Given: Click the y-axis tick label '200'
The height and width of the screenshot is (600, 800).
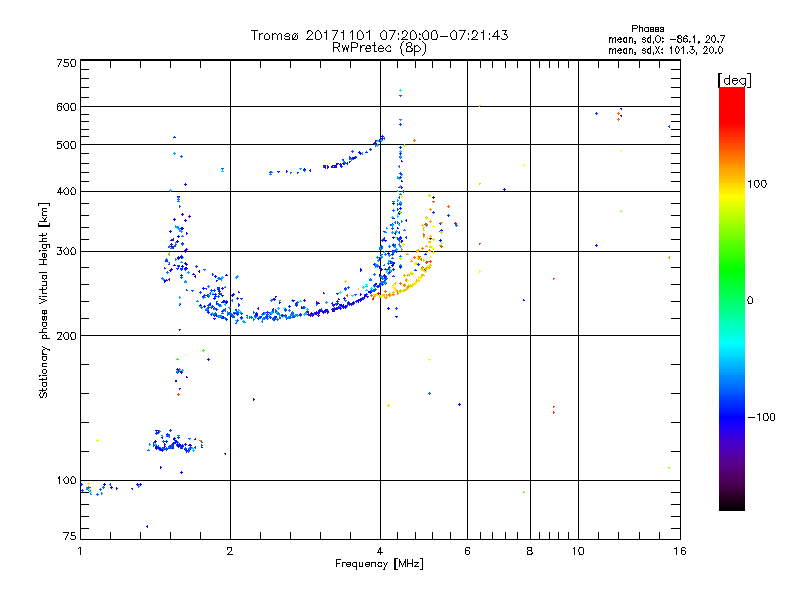Looking at the screenshot, I should tap(66, 336).
